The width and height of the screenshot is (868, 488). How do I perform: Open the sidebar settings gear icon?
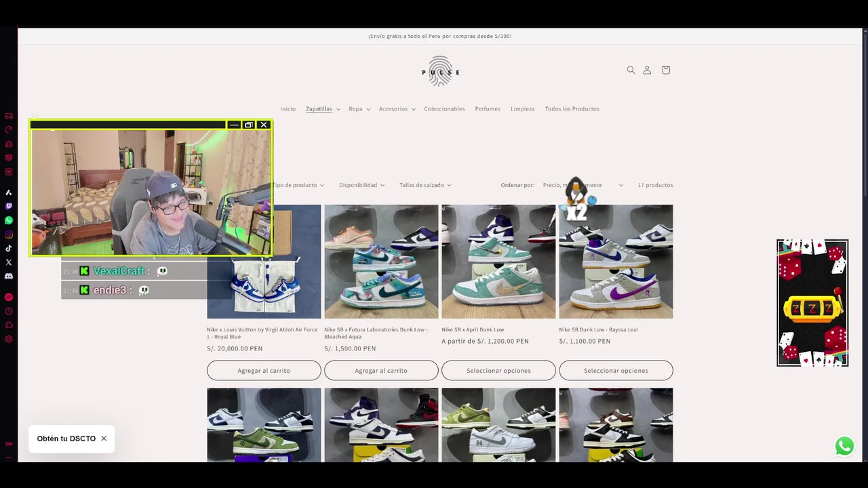pyautogui.click(x=9, y=339)
